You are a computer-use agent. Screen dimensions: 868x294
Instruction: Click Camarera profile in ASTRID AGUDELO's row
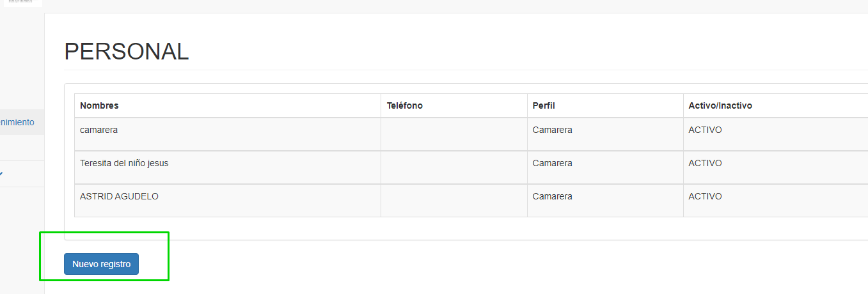552,196
